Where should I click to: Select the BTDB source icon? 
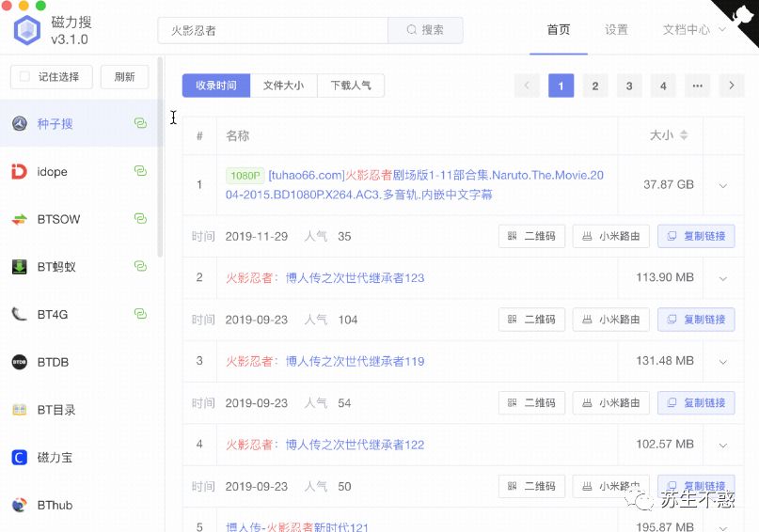pos(20,362)
